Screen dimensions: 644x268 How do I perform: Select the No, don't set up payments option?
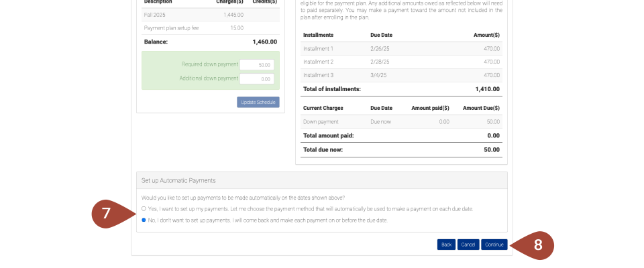coord(144,220)
